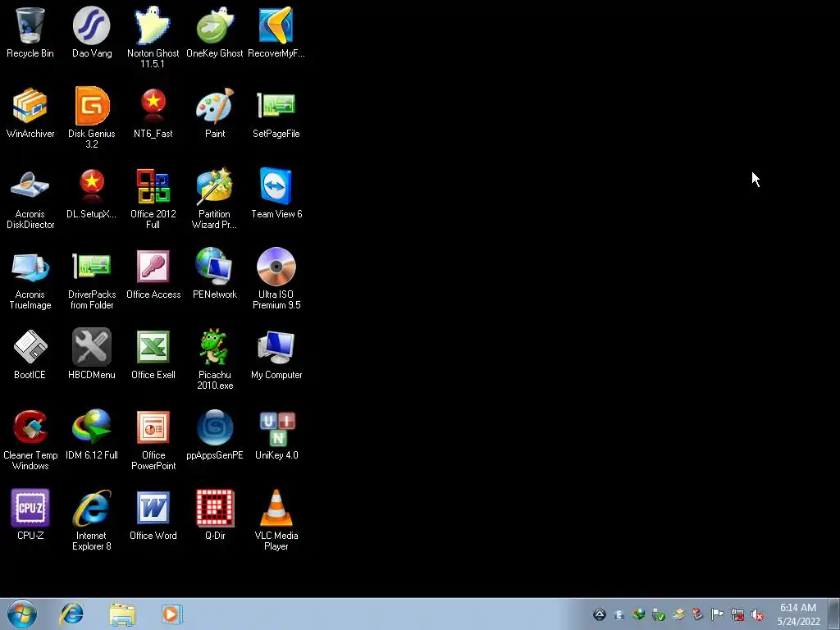Select the CPU-Z desktop icon
840x630 pixels.
30,514
